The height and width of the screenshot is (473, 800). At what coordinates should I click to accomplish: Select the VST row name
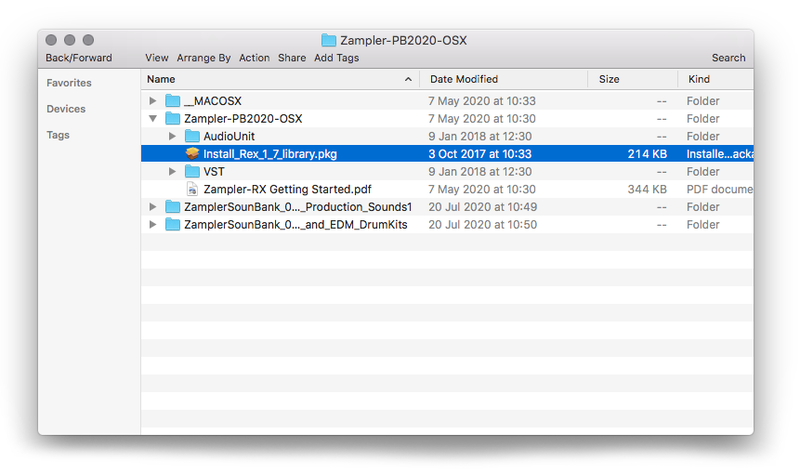coord(214,171)
